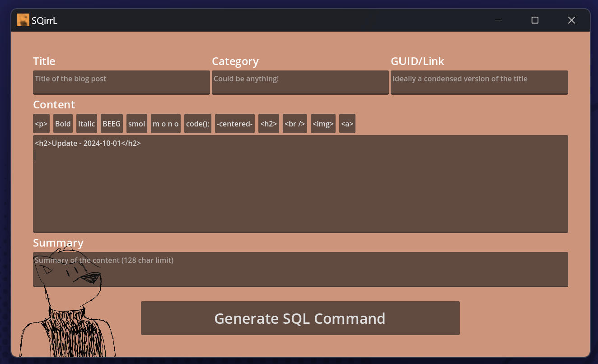Apply Italic formatting to the content
The image size is (598, 364).
(x=86, y=123)
